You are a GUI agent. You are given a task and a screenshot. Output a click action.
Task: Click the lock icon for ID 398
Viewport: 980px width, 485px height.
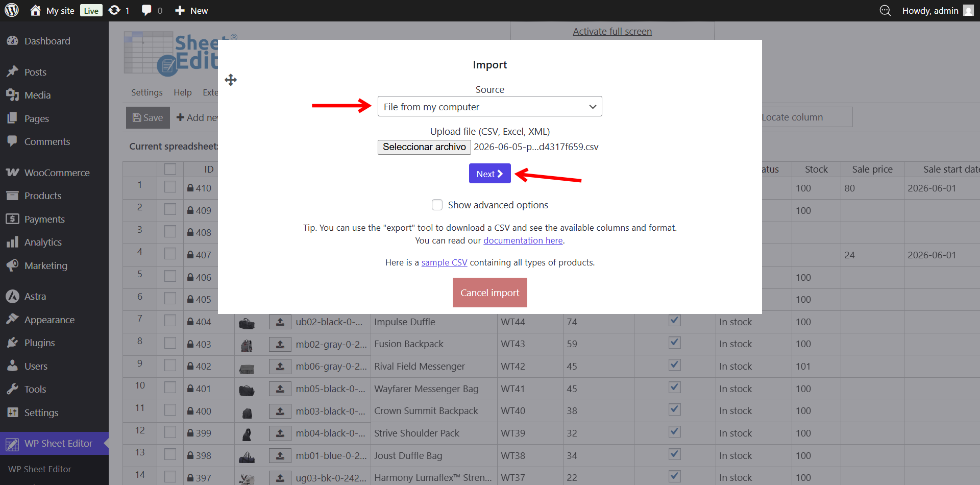click(x=190, y=455)
